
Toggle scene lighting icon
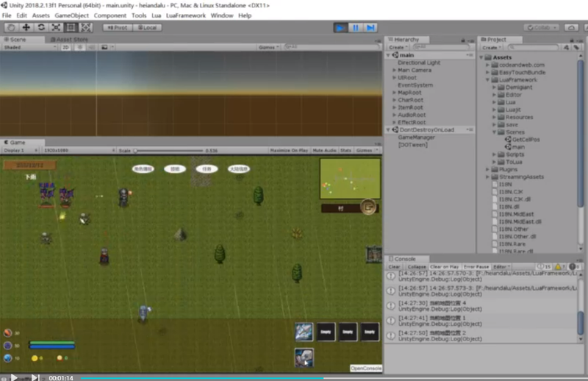tap(80, 47)
